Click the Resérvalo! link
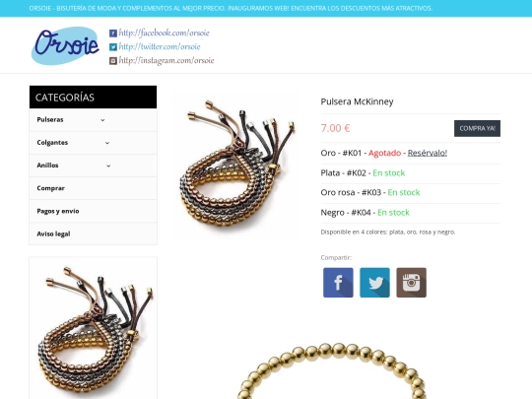 428,153
